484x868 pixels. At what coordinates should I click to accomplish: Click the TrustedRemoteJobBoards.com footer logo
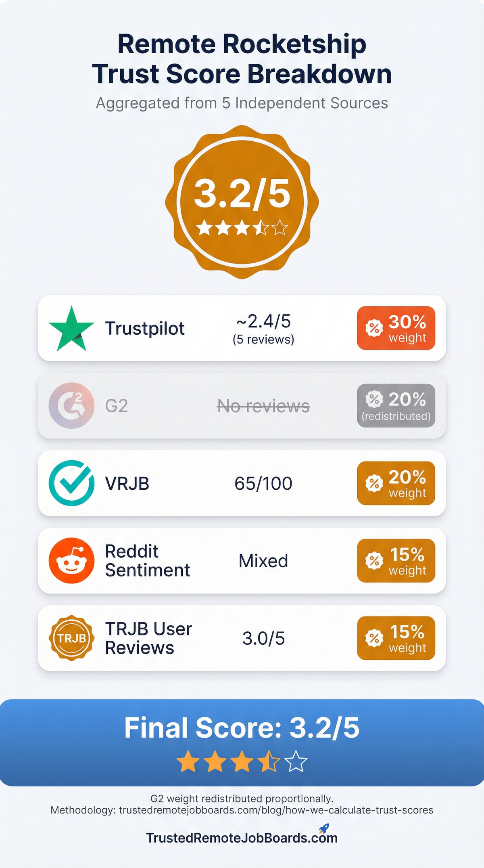click(x=242, y=838)
